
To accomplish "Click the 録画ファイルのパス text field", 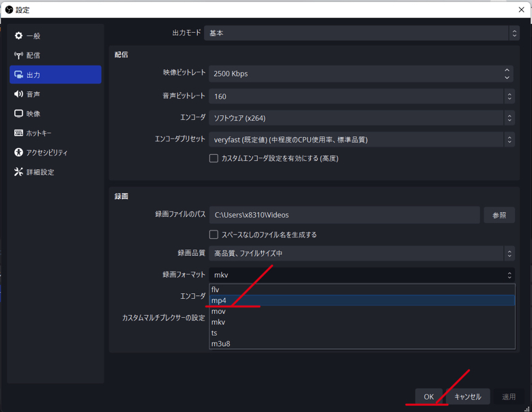I will coord(344,215).
